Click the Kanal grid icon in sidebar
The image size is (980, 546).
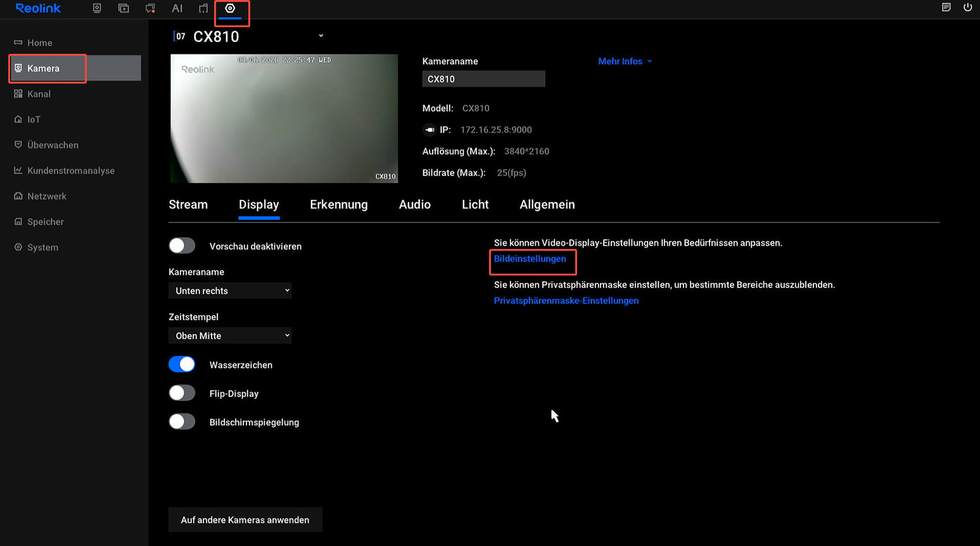(18, 94)
